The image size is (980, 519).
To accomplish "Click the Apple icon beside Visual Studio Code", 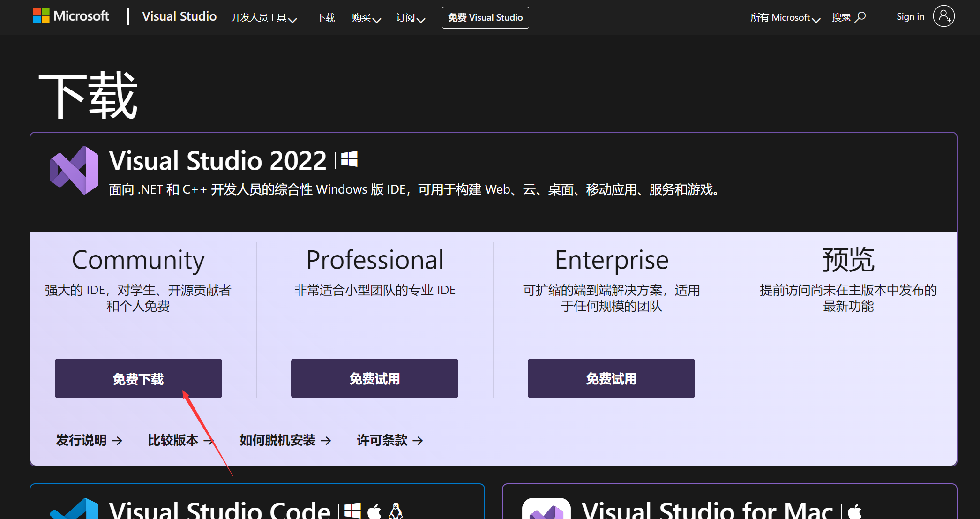I will click(374, 511).
